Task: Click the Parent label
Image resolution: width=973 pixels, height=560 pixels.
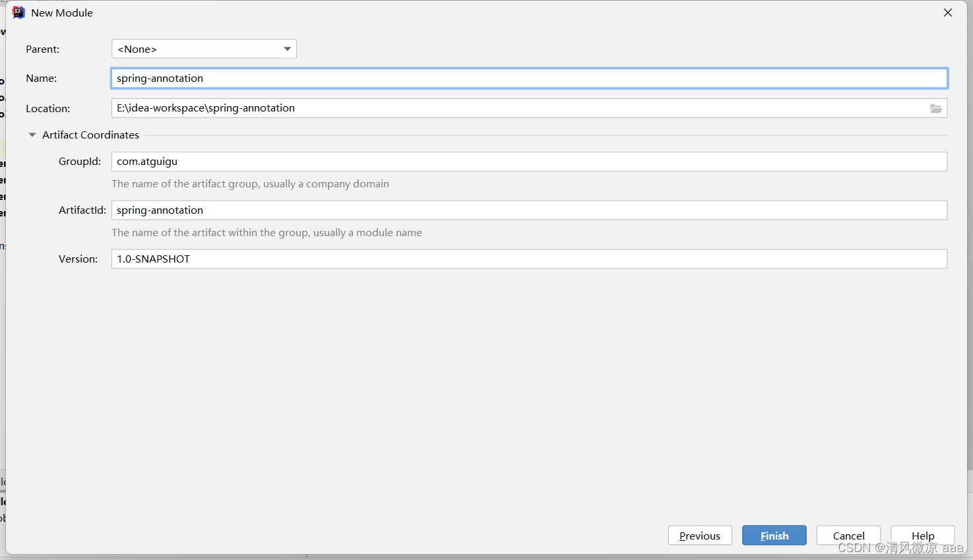Action: click(x=43, y=49)
